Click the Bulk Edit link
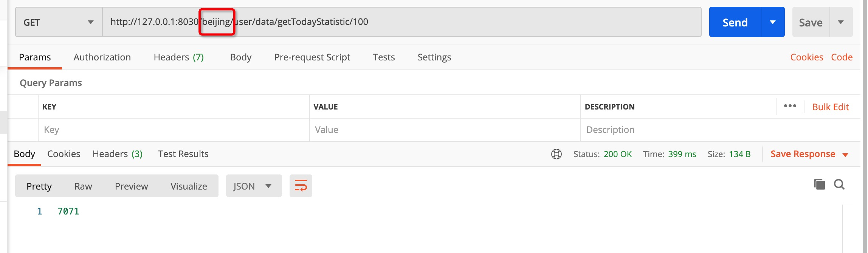Viewport: 868px width, 253px height. 830,107
